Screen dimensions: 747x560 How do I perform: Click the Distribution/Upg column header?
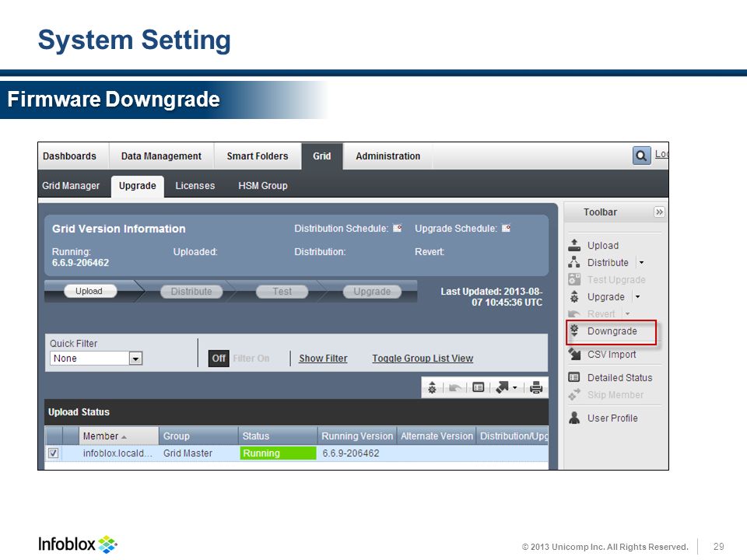pyautogui.click(x=513, y=436)
